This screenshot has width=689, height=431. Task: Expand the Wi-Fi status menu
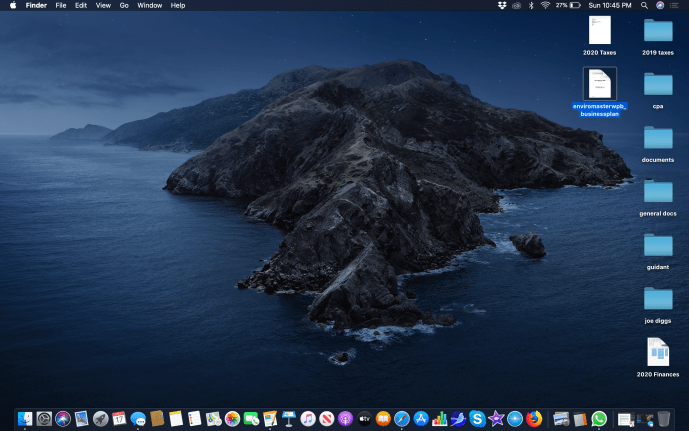pyautogui.click(x=545, y=5)
